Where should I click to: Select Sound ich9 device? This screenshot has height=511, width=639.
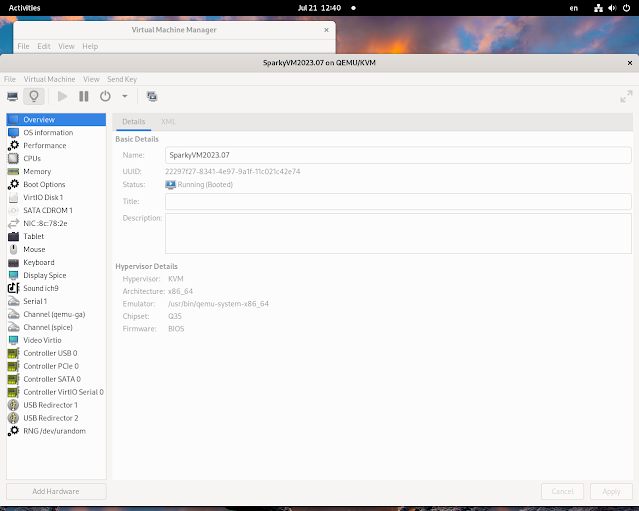tap(56, 288)
